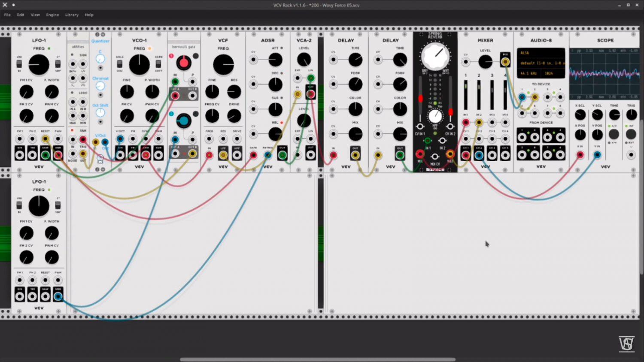Click the ADSR ATT knob
Screen dimensions: 644x362
(275, 60)
